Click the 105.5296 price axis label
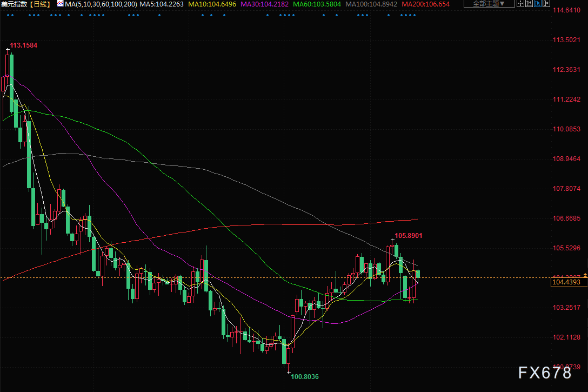The image size is (588, 392). (x=566, y=248)
